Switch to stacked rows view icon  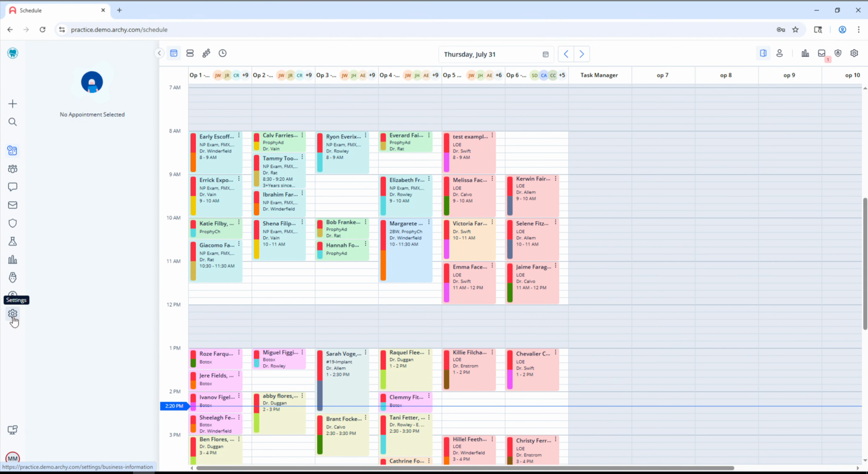190,53
